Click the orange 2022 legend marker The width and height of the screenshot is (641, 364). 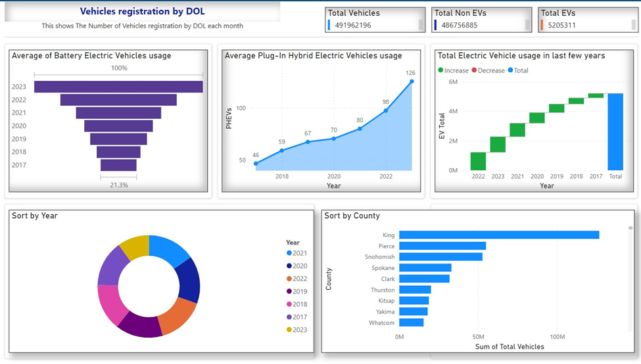pyautogui.click(x=289, y=279)
